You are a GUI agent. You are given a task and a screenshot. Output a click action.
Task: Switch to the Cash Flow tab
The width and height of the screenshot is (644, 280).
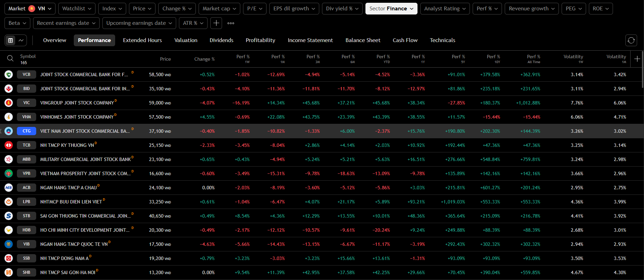coord(405,40)
